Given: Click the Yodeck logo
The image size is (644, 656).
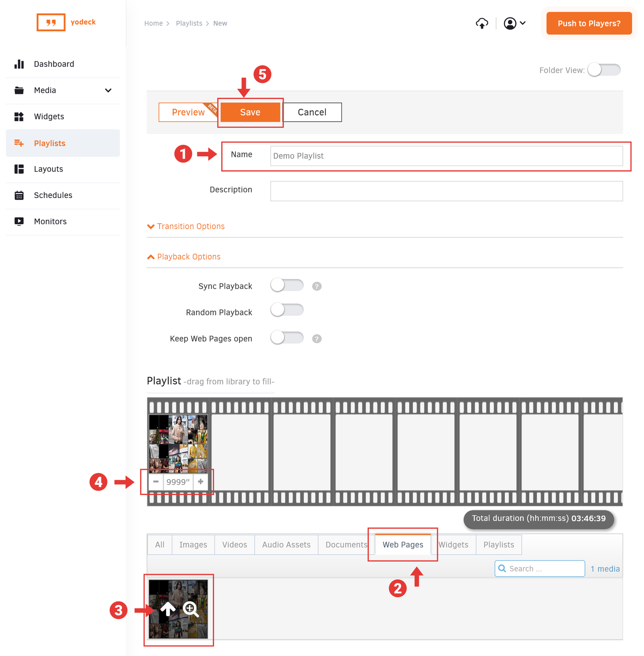Looking at the screenshot, I should point(66,22).
